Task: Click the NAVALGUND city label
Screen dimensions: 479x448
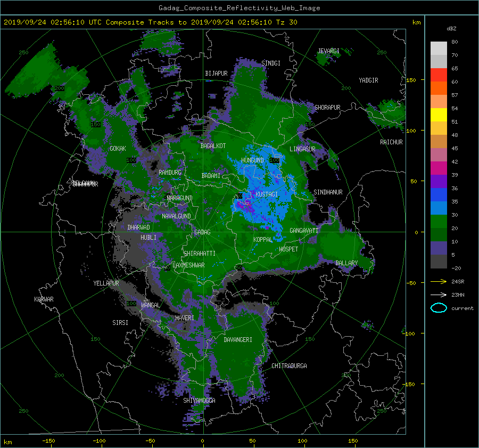Action: click(176, 216)
